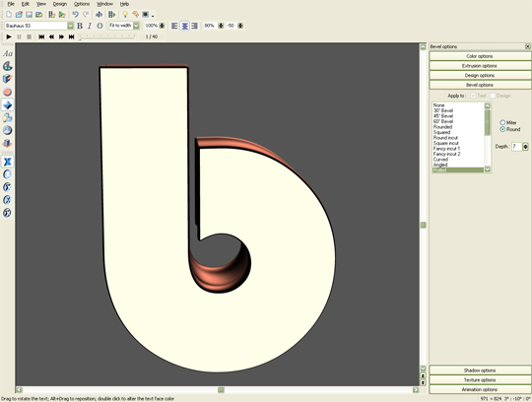Jump to last animation frame
The image size is (532, 402).
pos(72,36)
